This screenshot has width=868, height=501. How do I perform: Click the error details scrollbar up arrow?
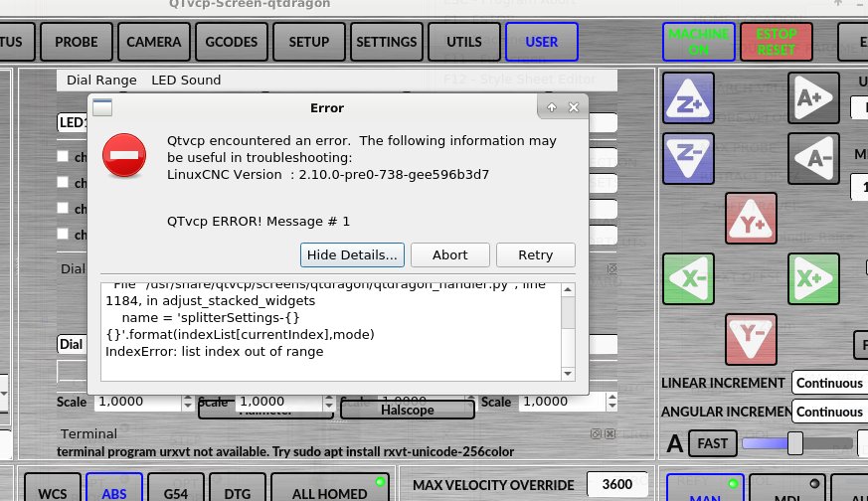click(x=568, y=289)
